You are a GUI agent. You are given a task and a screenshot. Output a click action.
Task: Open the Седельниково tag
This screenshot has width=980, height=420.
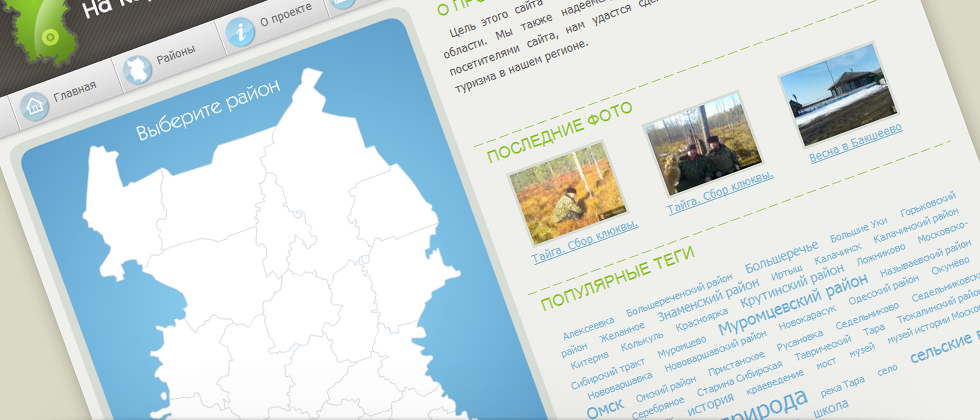868,316
